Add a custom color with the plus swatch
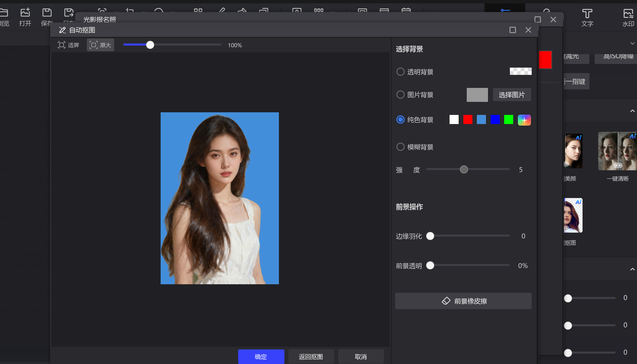 coord(524,120)
